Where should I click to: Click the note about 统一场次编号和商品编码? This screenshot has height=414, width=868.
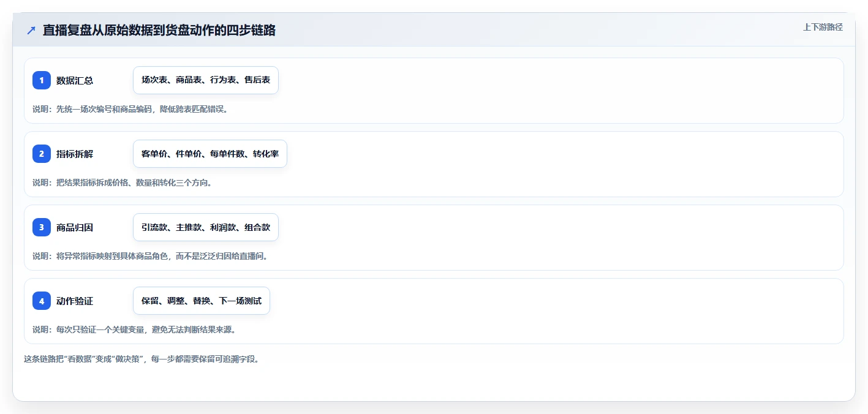point(130,109)
